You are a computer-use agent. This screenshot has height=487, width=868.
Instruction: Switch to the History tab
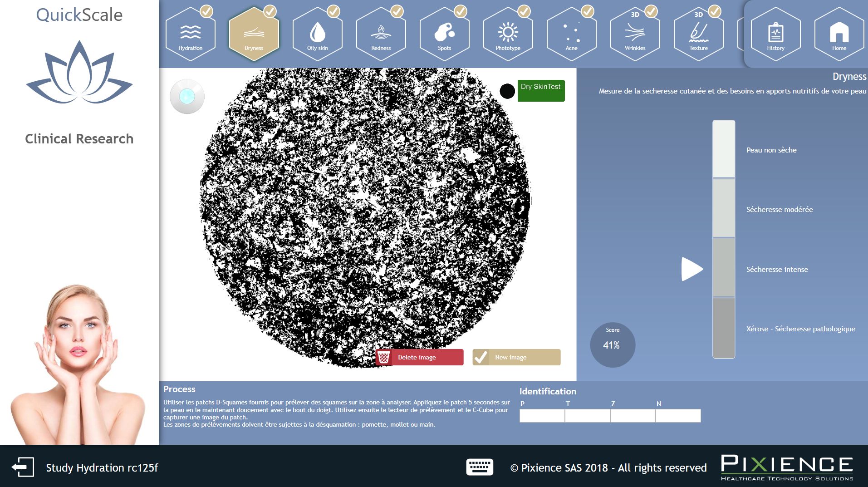coord(775,34)
